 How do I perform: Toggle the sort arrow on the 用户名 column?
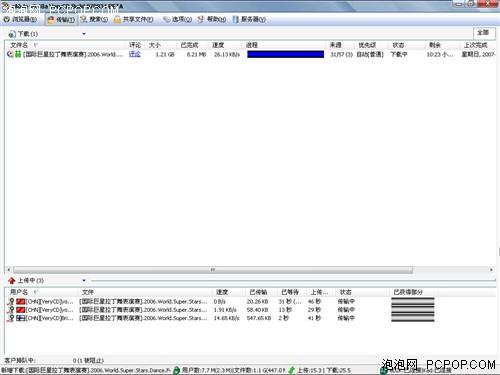coord(35,292)
